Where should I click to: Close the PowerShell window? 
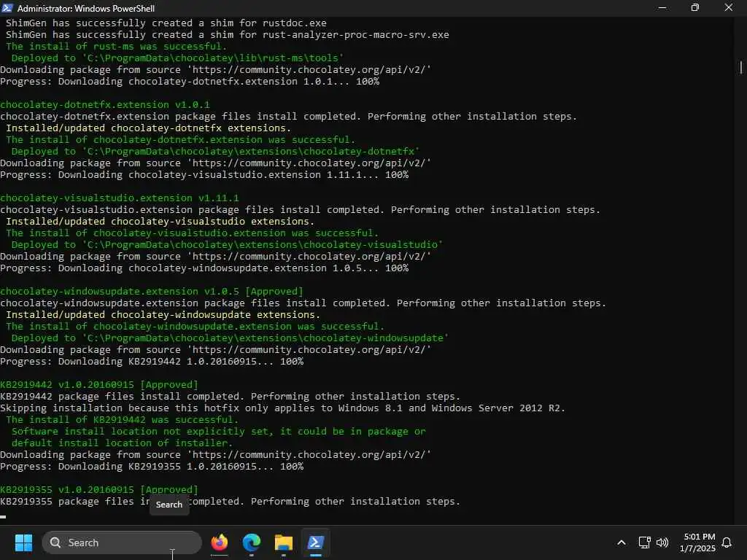(x=729, y=8)
